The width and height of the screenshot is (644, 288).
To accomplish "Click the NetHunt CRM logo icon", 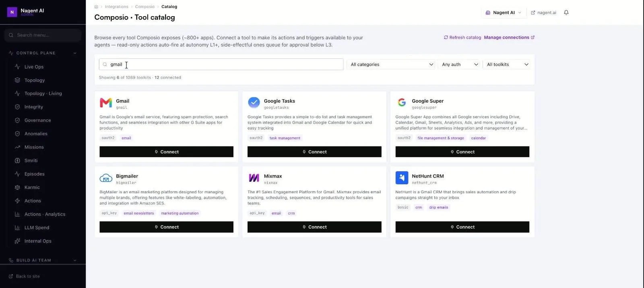I will tap(402, 178).
